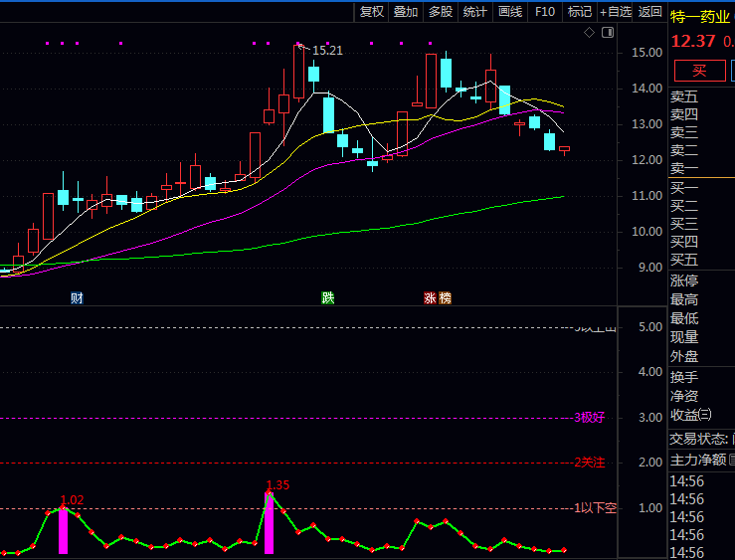Click the 榜 ranking event marker
Image resolution: width=735 pixels, height=560 pixels.
[445, 298]
